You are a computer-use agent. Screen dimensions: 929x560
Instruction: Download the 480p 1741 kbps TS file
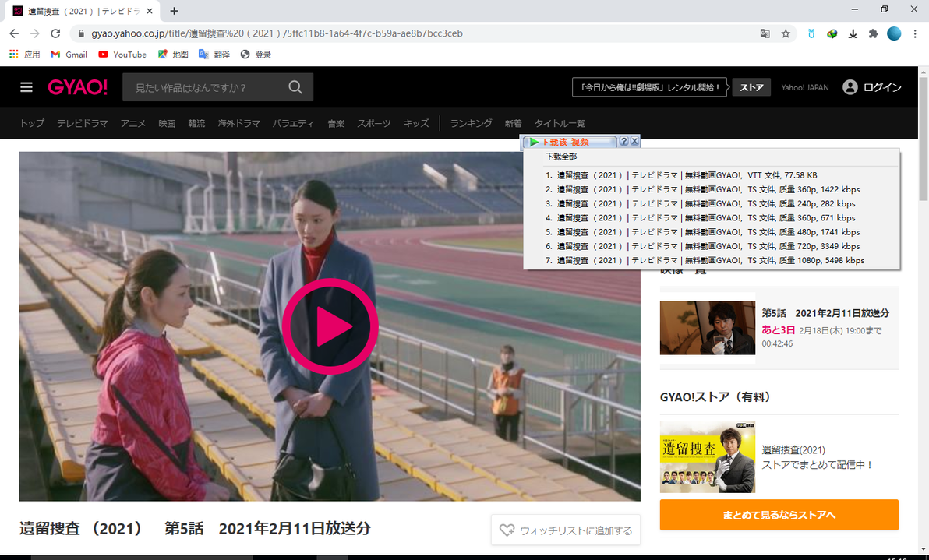pos(703,232)
